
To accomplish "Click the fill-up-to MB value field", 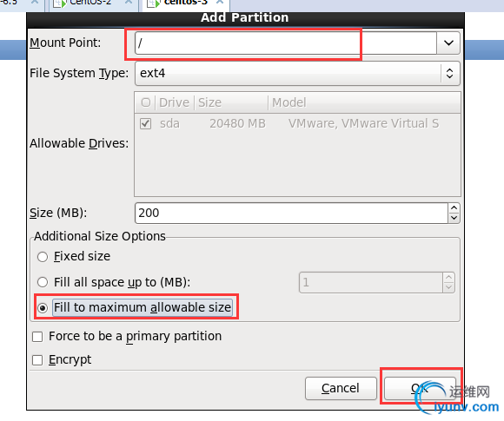I will pos(370,283).
